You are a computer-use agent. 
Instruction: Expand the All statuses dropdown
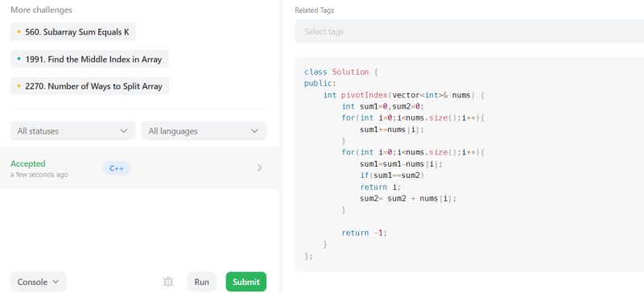pos(72,130)
